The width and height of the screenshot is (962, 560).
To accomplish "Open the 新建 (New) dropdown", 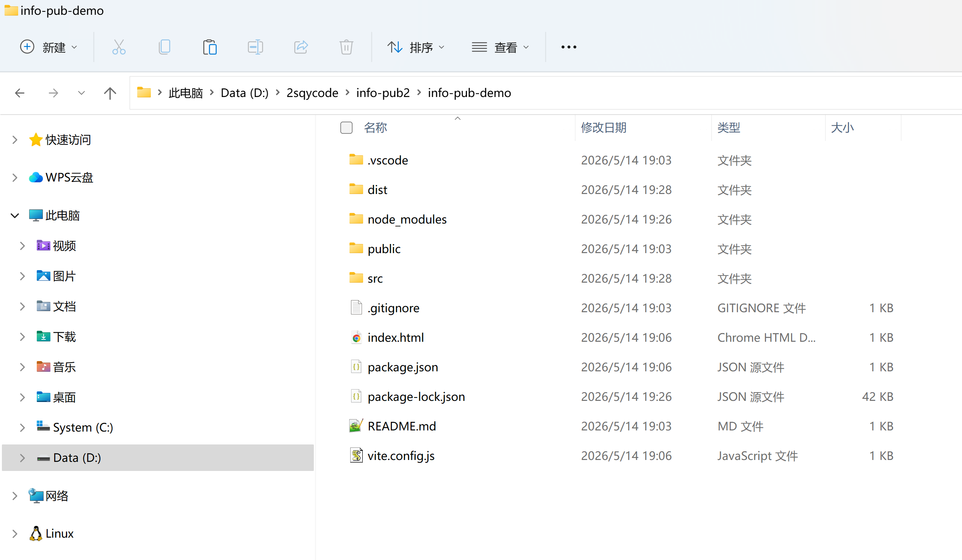I will [49, 47].
